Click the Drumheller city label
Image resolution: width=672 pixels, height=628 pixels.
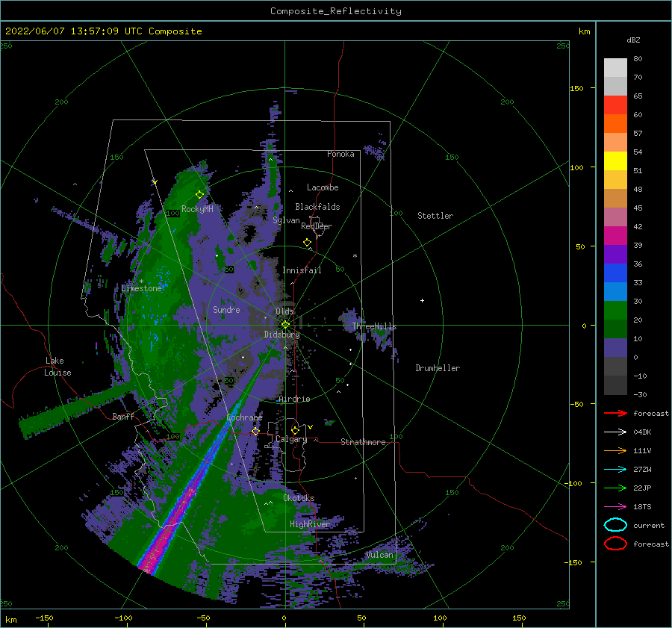pos(438,368)
